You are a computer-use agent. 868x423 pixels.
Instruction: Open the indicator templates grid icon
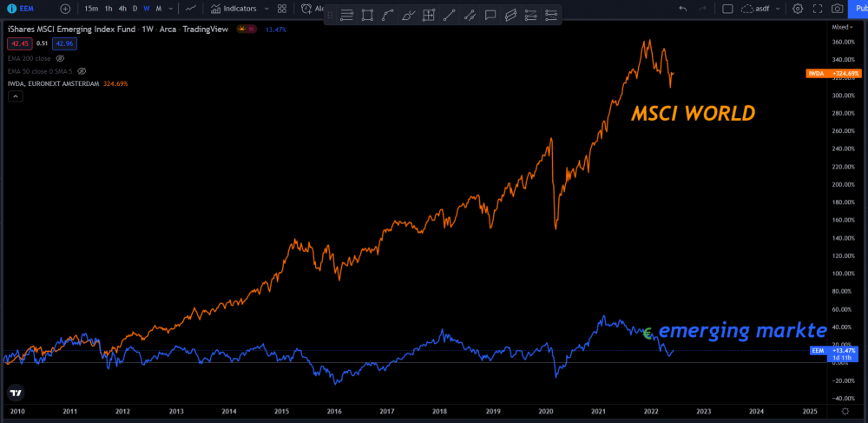coord(282,9)
